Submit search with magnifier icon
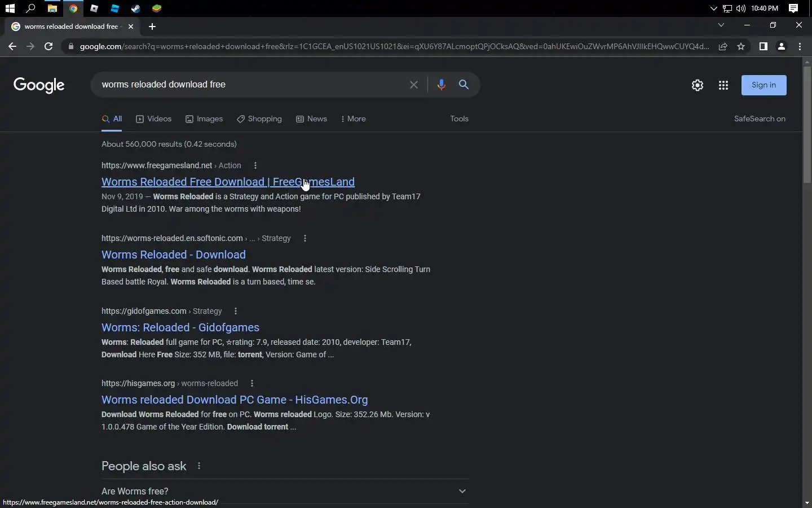Screen dimensions: 812x508 [464, 85]
